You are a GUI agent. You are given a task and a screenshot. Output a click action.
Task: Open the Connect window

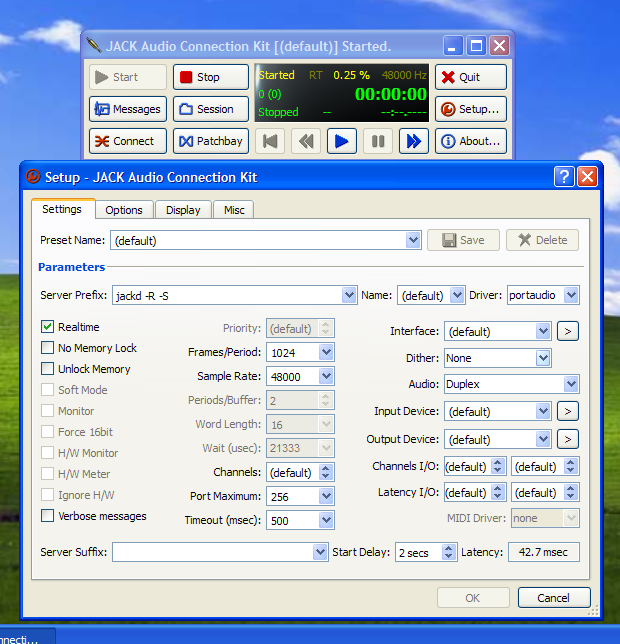[128, 141]
